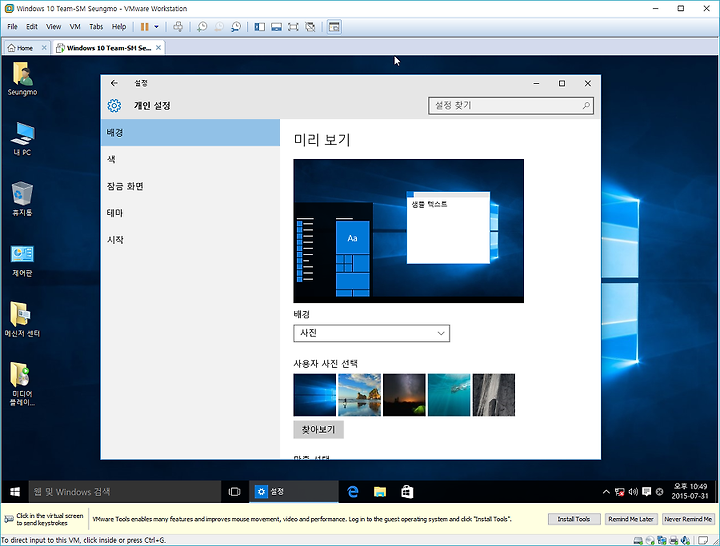Screen dimensions: 720x546
Task: Open the Help menu
Action: [119, 27]
